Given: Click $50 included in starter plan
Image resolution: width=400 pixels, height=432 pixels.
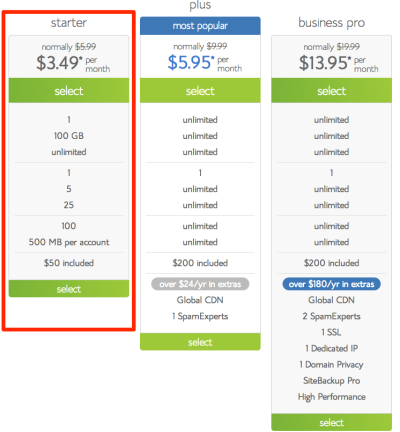Looking at the screenshot, I should pyautogui.click(x=69, y=263).
